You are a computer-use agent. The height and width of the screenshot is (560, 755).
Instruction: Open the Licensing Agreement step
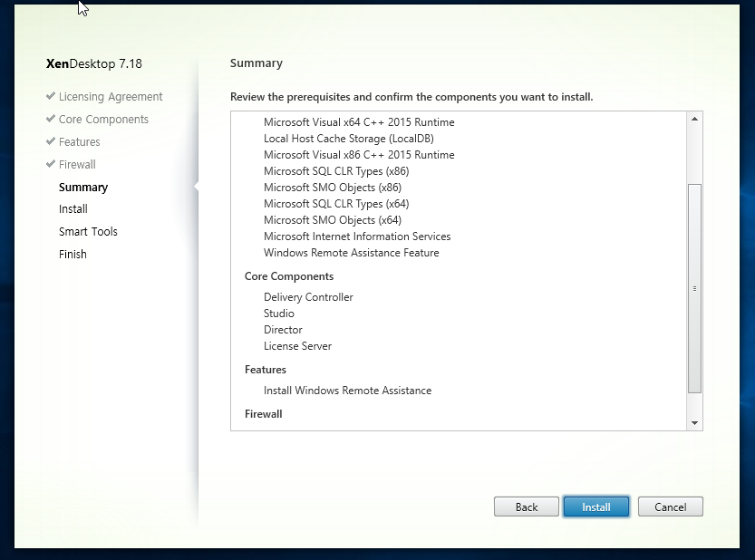[x=111, y=97]
